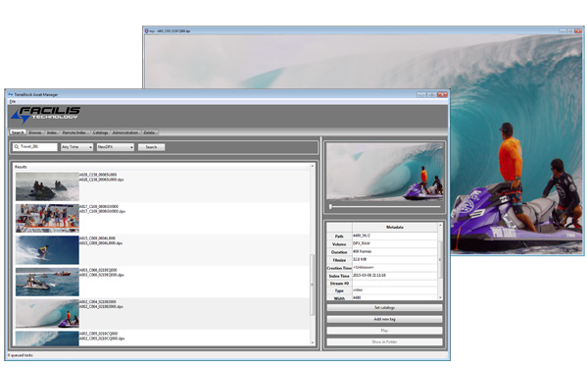The image size is (588, 368).
Task: Click the Play button
Action: [x=384, y=331]
